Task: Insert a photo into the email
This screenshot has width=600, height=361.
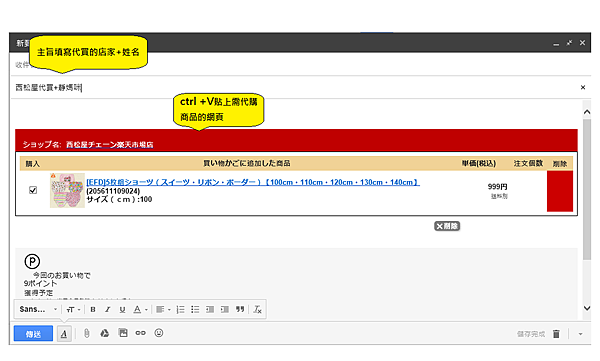Action: [123, 333]
